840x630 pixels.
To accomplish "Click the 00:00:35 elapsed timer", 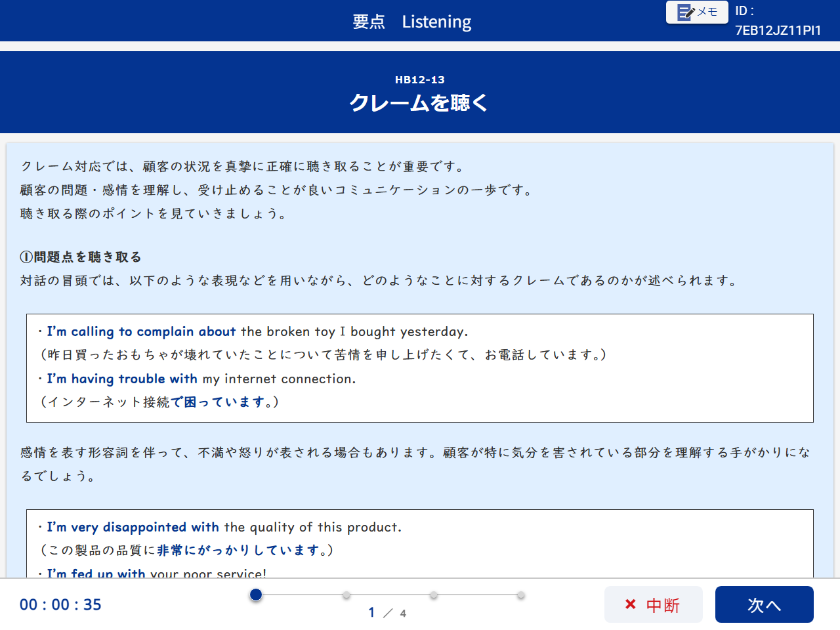I will click(60, 604).
